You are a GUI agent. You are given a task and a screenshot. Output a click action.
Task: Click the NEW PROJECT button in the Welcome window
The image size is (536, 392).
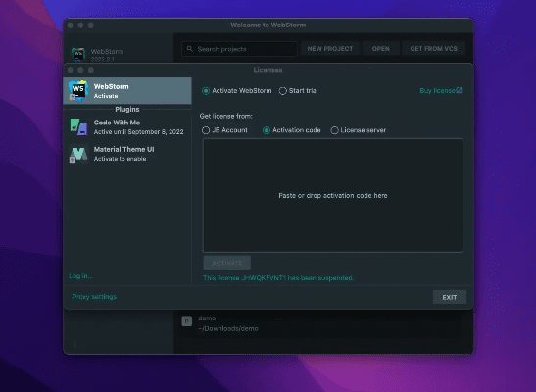(330, 49)
